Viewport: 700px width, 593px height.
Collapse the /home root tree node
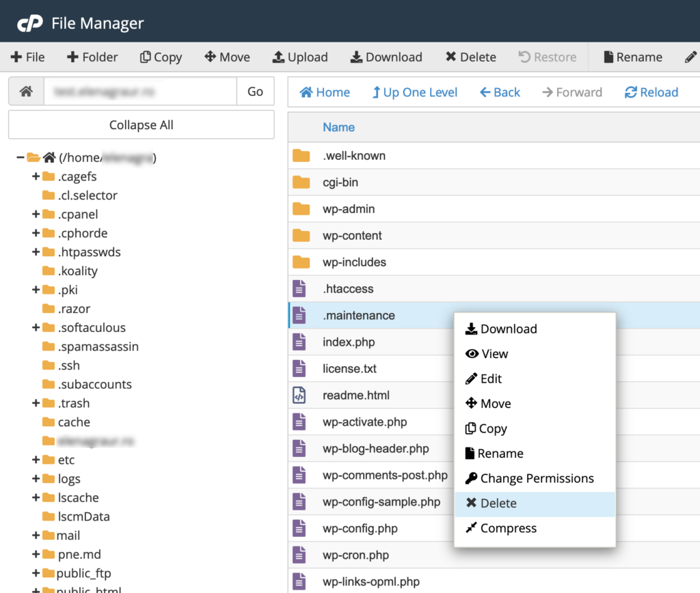coord(20,158)
